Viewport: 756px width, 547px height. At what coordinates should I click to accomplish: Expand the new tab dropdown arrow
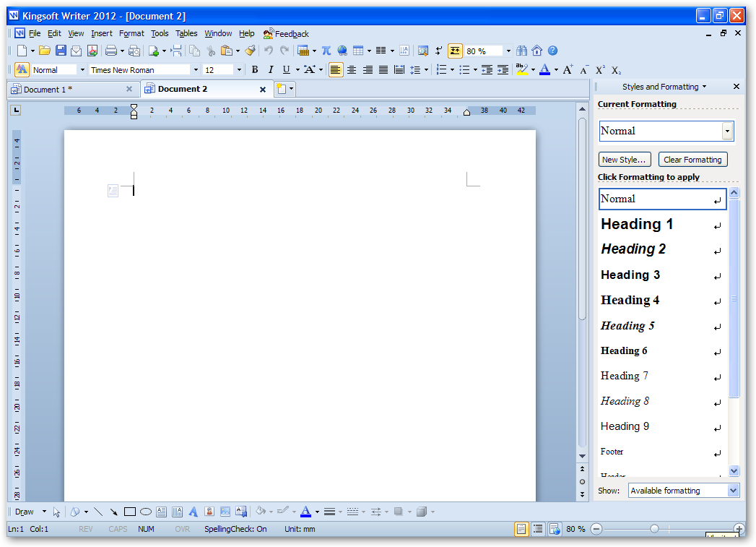(x=291, y=89)
